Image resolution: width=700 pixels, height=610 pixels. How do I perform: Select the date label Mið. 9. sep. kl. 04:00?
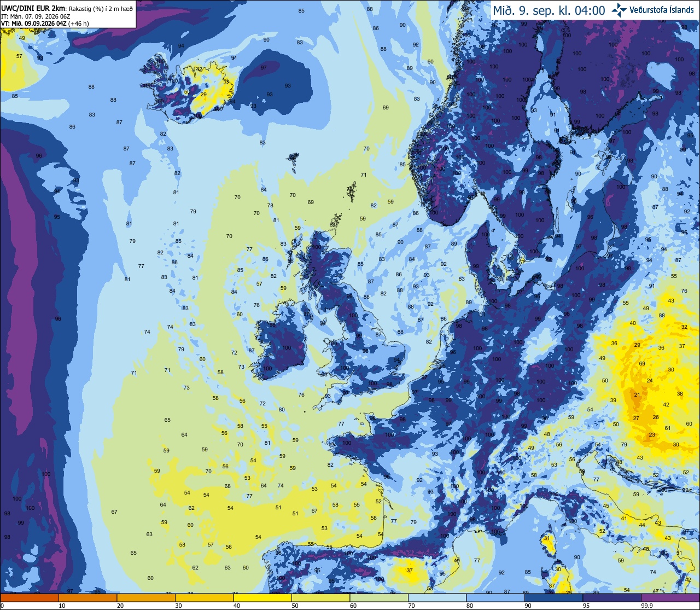click(x=549, y=10)
